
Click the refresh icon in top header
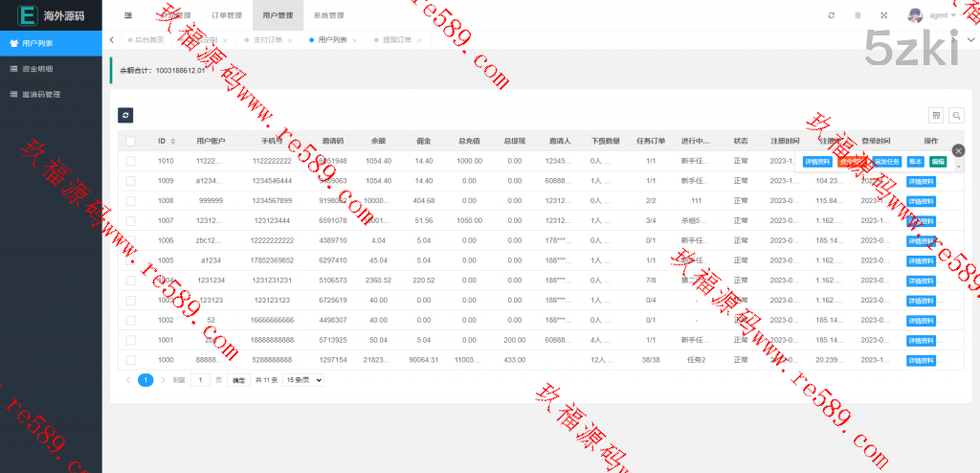tap(831, 15)
